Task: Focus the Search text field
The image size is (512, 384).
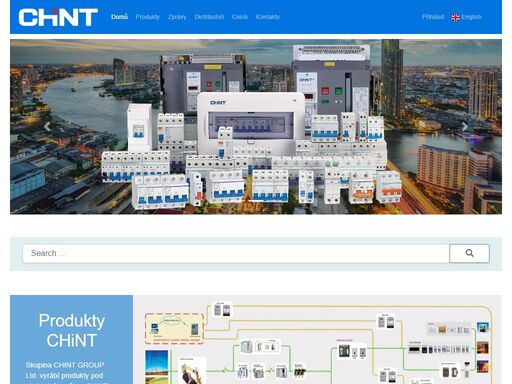Action: (x=236, y=253)
